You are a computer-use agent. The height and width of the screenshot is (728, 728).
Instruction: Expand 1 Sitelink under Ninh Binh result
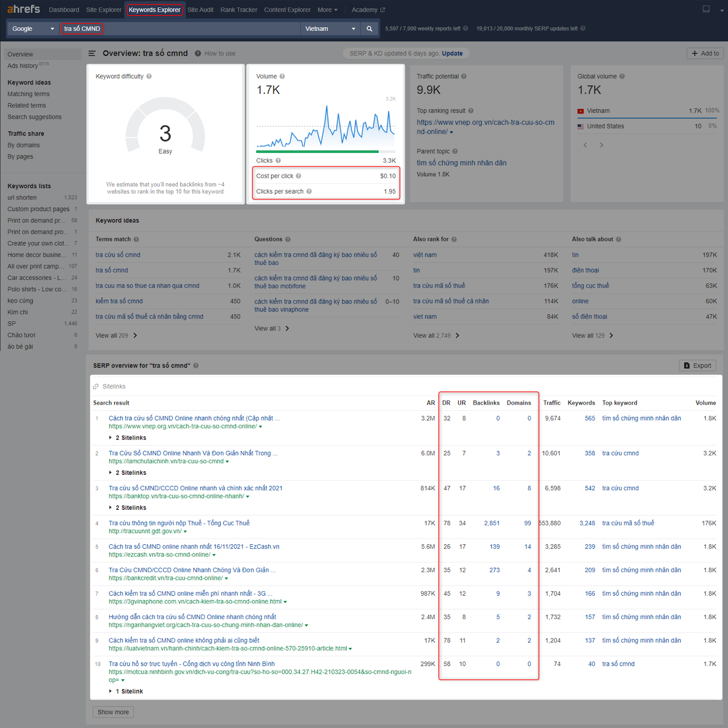(126, 691)
